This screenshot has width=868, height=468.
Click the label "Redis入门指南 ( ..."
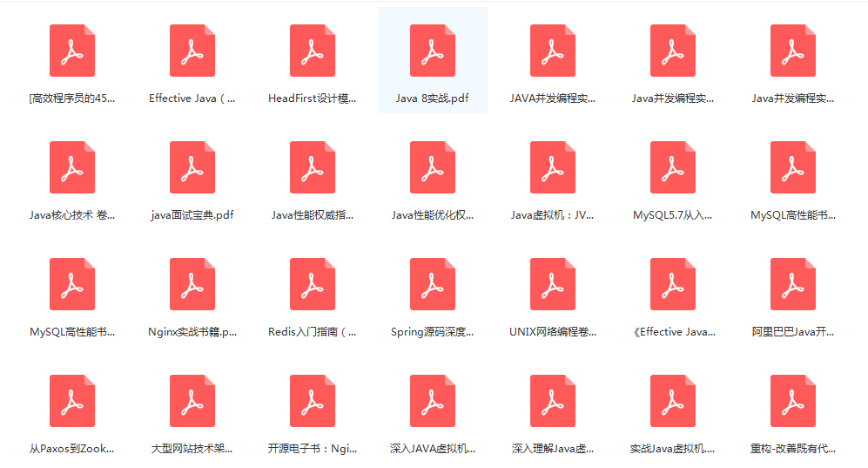[313, 332]
